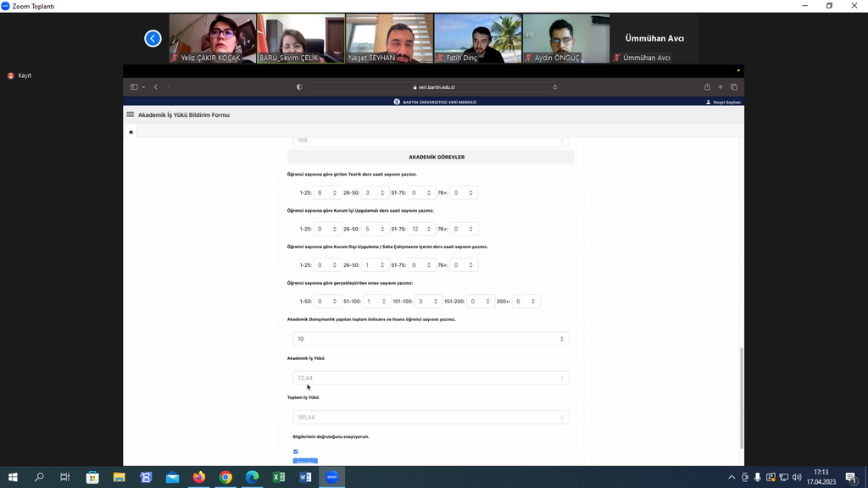Select Neşet SEYHAN's video thumbnail
Viewport: 868px width, 488px height.
pyautogui.click(x=391, y=38)
